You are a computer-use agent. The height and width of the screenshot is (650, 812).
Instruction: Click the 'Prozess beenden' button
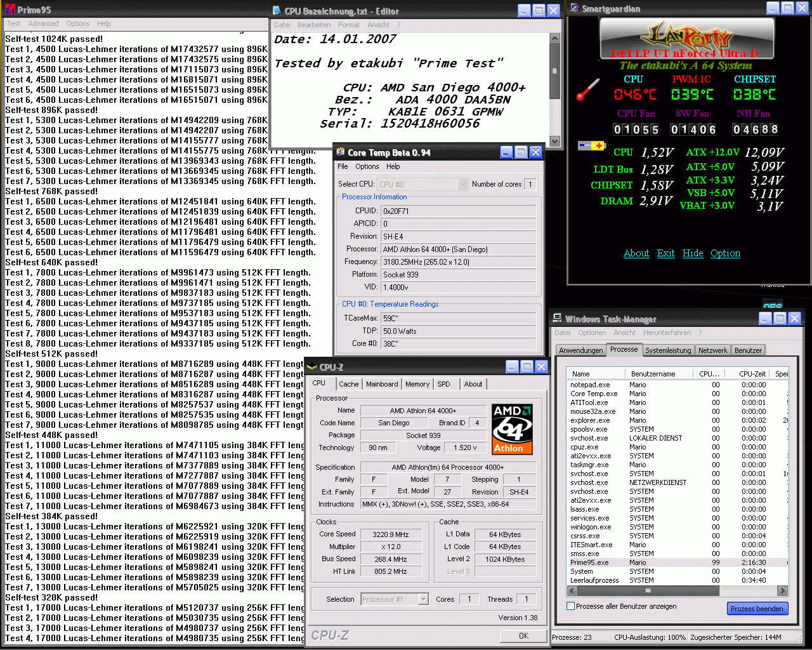coord(757,609)
